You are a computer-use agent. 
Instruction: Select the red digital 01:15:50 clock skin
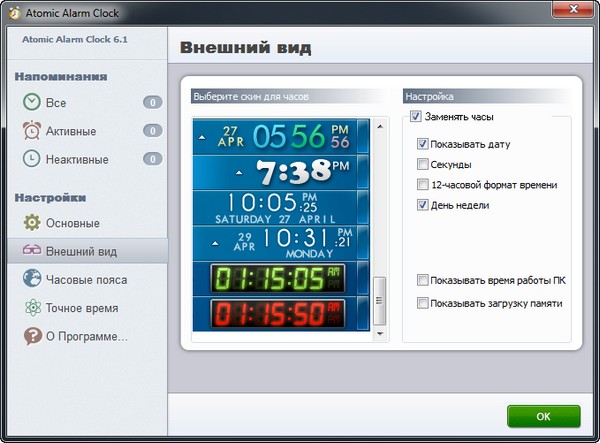click(277, 314)
